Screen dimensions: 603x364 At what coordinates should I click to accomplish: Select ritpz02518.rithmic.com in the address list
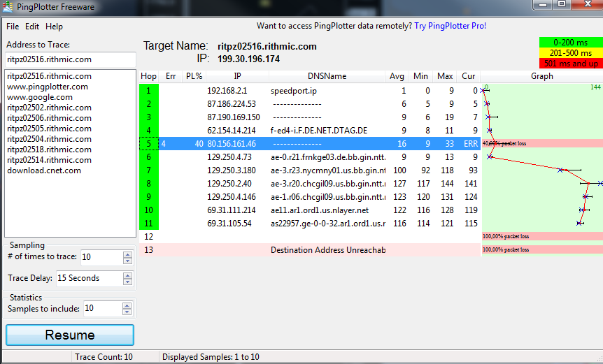pyautogui.click(x=49, y=150)
